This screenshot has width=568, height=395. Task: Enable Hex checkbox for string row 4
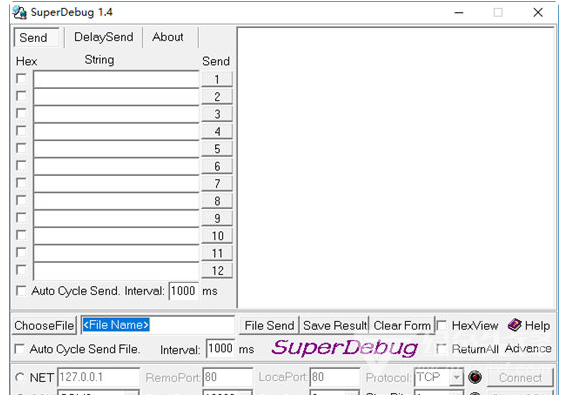tap(21, 131)
